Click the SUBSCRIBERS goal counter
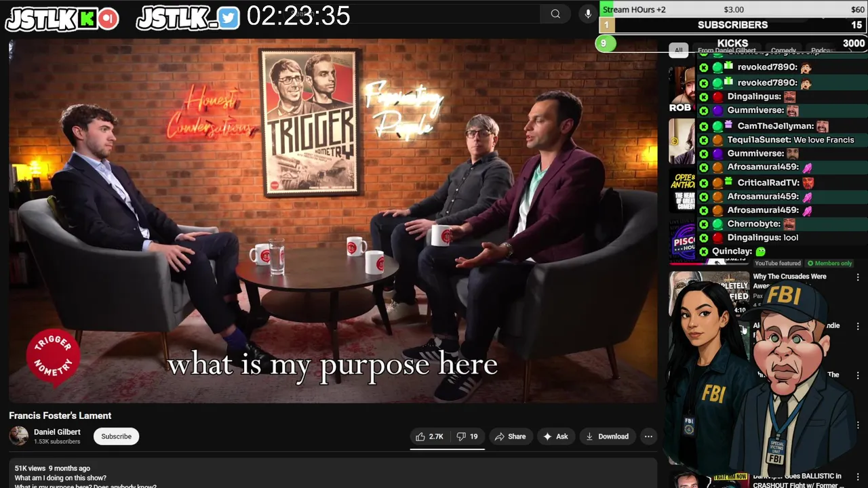The height and width of the screenshot is (488, 868). (733, 25)
